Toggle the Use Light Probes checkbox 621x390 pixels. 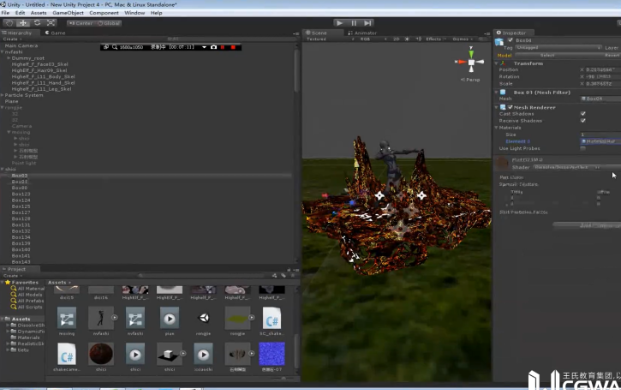[583, 148]
